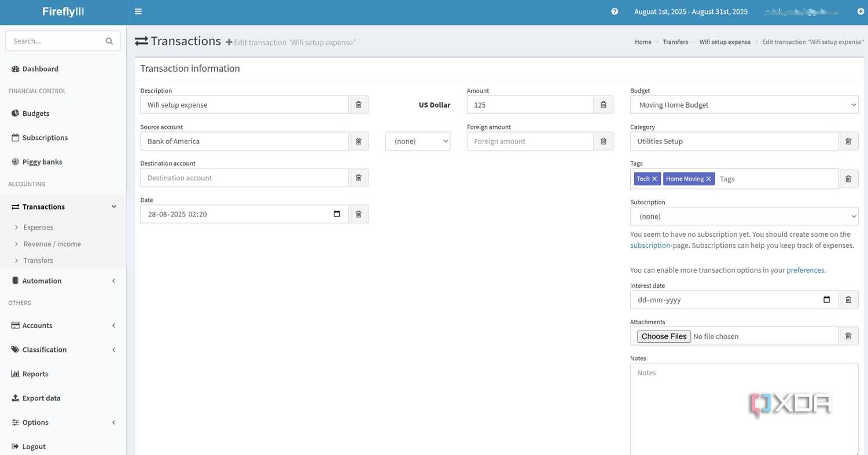Open the Date field calendar picker
868x455 pixels.
click(x=337, y=214)
